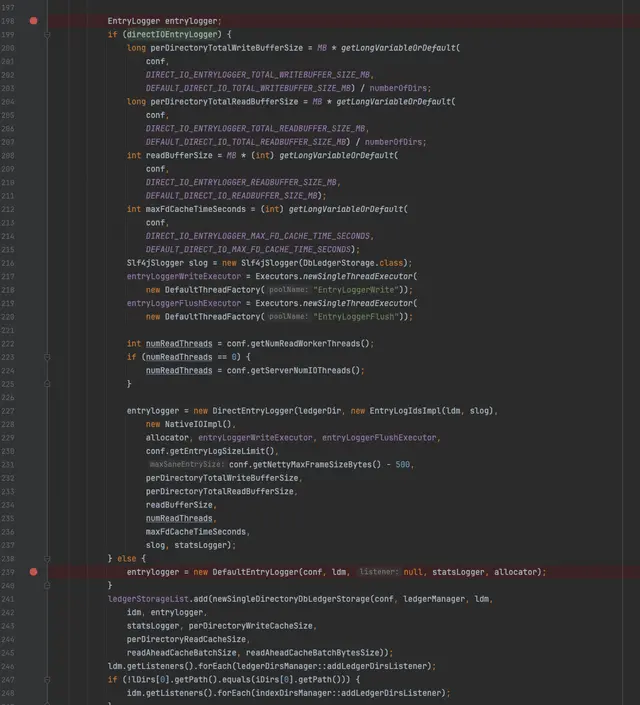Click the 'poolName:' hint before "EntryLoggerFlush"

288,317
